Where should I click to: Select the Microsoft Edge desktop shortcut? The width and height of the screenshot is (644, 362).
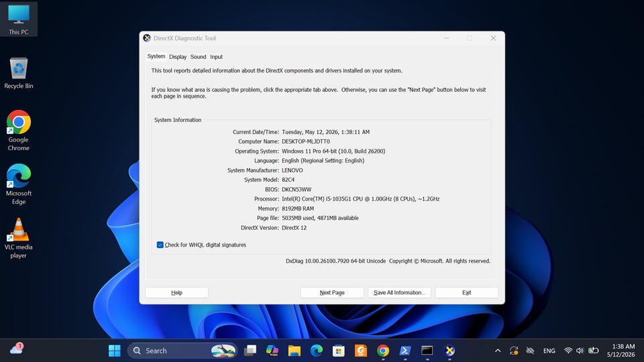pos(19,184)
